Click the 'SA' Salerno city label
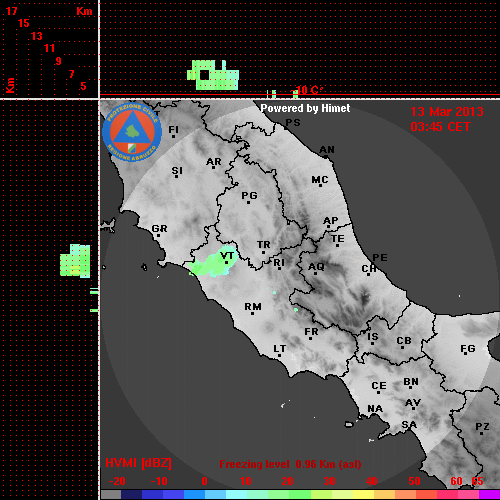The image size is (500, 500). click(x=409, y=425)
